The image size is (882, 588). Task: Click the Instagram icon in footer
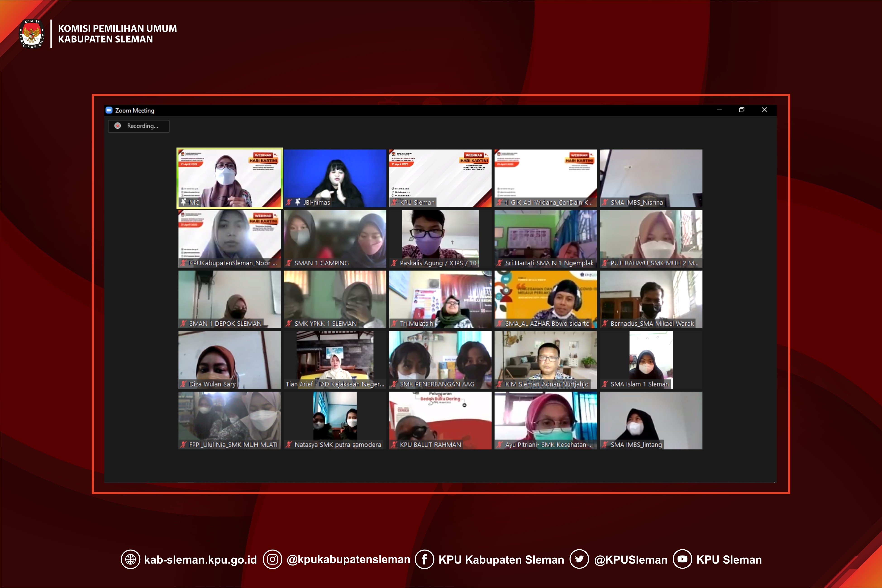coord(272,560)
